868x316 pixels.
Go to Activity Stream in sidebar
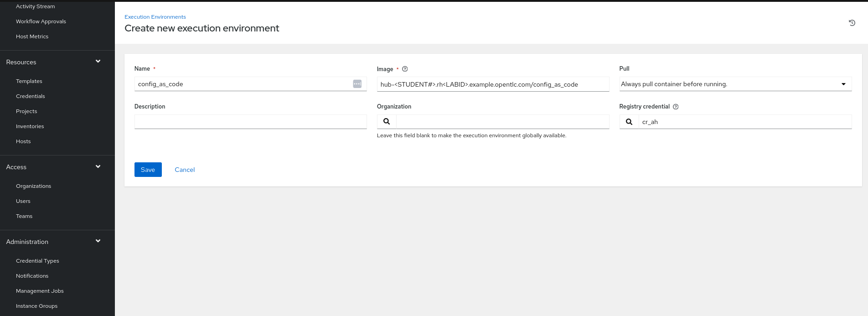[x=36, y=6]
